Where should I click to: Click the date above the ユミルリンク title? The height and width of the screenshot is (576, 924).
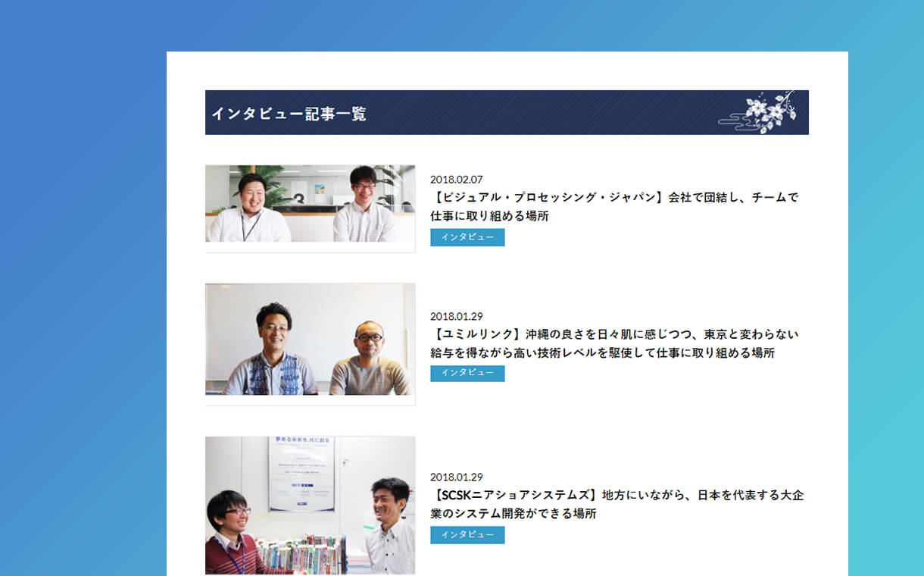(456, 316)
